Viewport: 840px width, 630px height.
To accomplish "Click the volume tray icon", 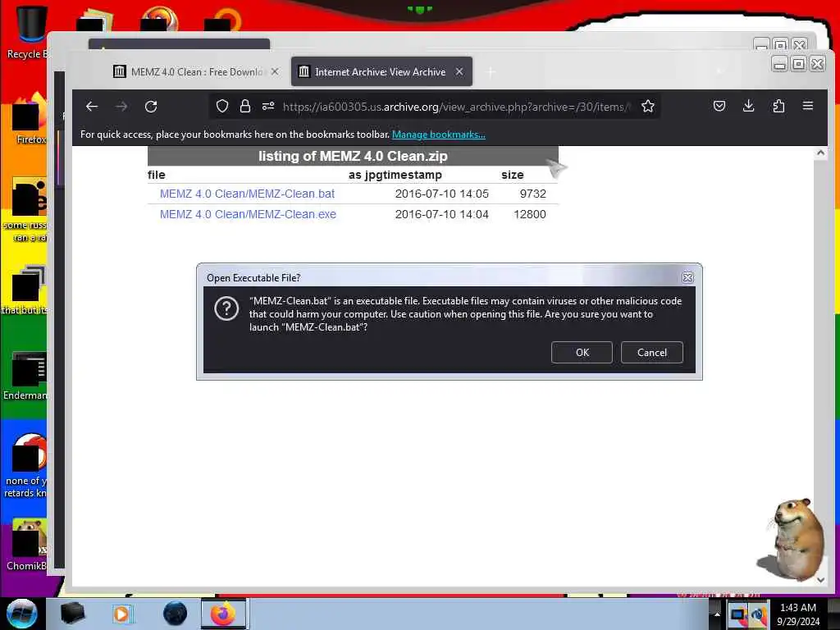I will (759, 614).
